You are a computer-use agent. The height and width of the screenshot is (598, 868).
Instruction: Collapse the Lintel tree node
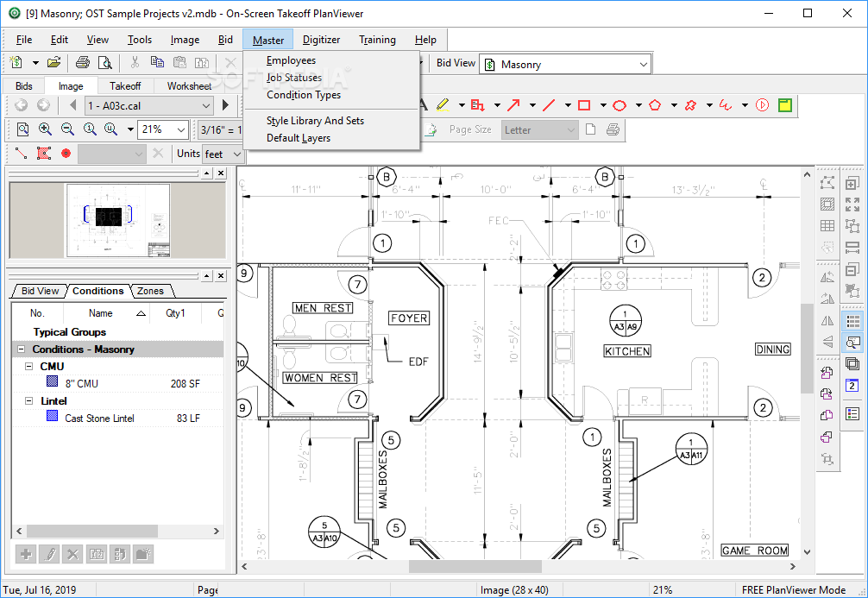(28, 400)
